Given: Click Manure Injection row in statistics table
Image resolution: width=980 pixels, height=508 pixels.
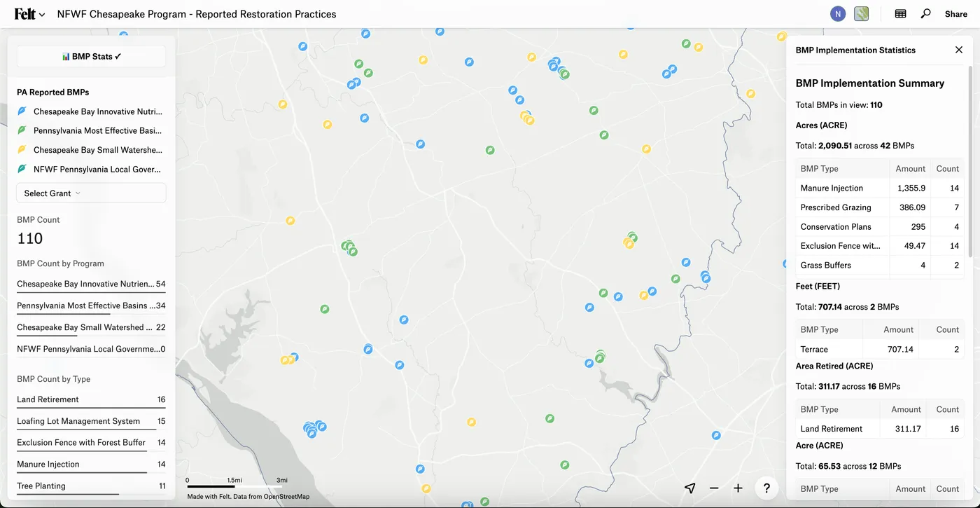Looking at the screenshot, I should click(880, 188).
